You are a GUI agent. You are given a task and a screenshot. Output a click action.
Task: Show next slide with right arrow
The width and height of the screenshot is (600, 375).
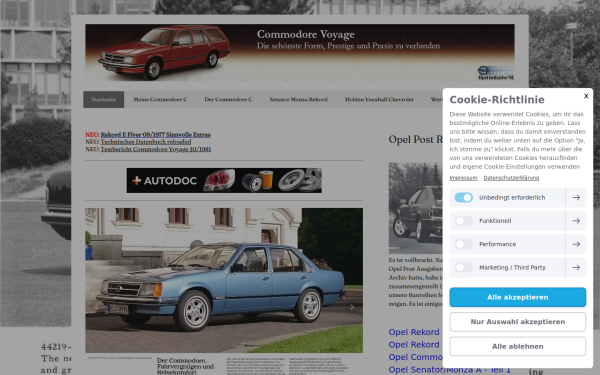point(352,307)
